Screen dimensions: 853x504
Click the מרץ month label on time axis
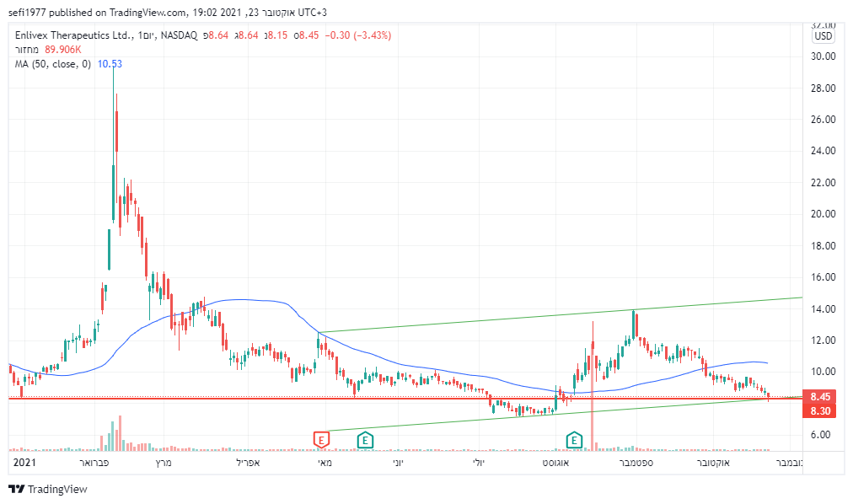click(164, 463)
